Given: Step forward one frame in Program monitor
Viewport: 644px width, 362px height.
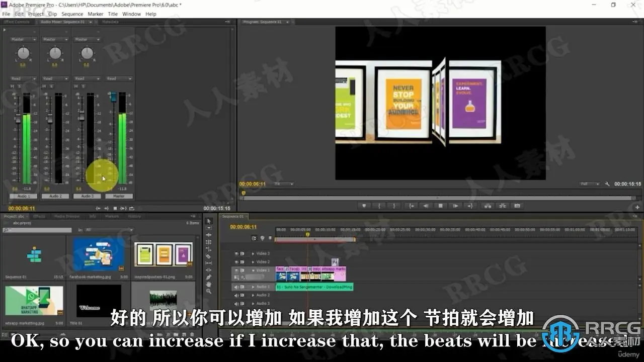Looking at the screenshot, I should click(455, 206).
